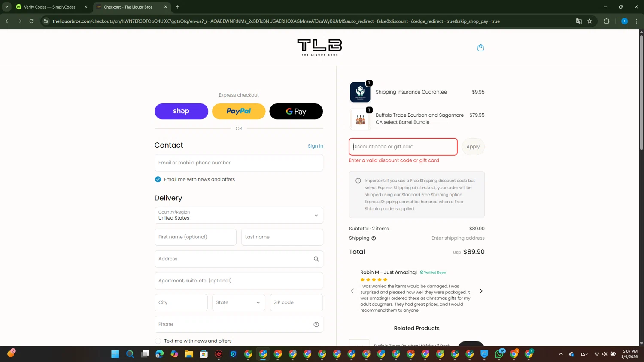Screen dimensions: 644x362
Task: Open volume control in system tray
Action: click(x=605, y=354)
